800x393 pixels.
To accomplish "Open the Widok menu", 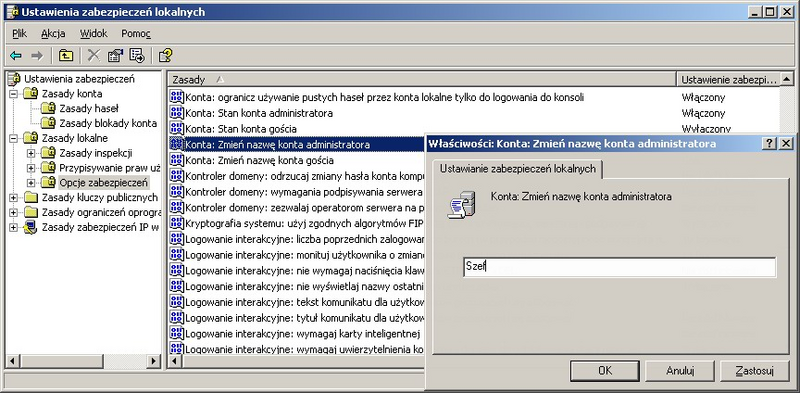I will point(93,34).
